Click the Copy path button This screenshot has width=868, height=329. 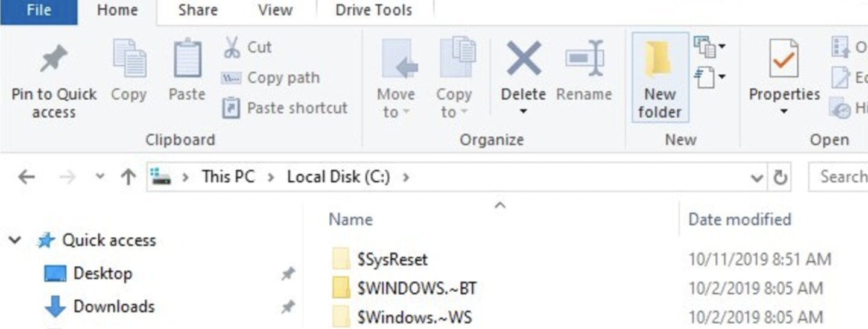270,78
